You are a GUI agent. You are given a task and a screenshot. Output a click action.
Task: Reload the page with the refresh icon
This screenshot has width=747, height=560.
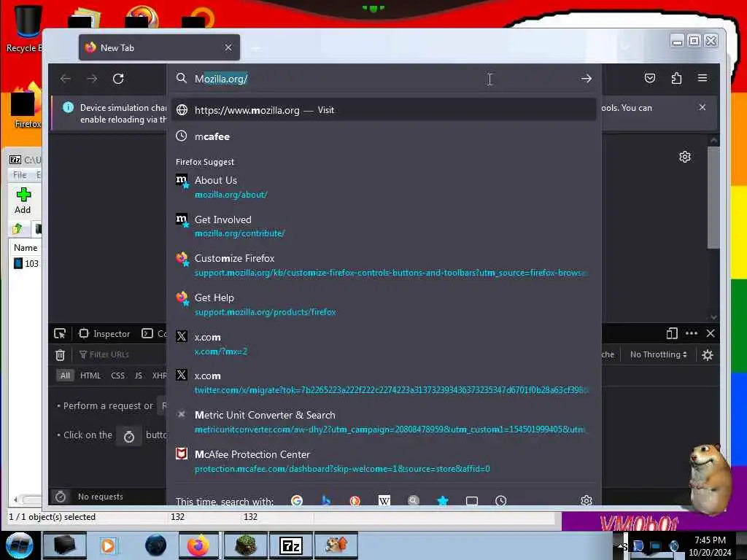tap(118, 79)
